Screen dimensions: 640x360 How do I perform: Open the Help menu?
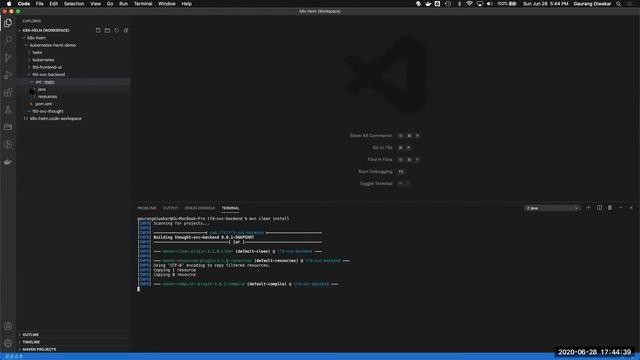click(x=187, y=4)
